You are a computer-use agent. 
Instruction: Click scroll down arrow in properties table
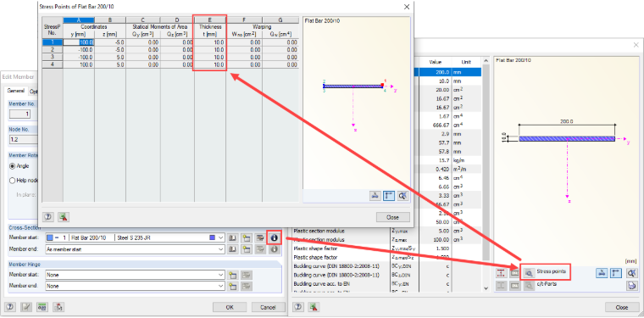486,289
